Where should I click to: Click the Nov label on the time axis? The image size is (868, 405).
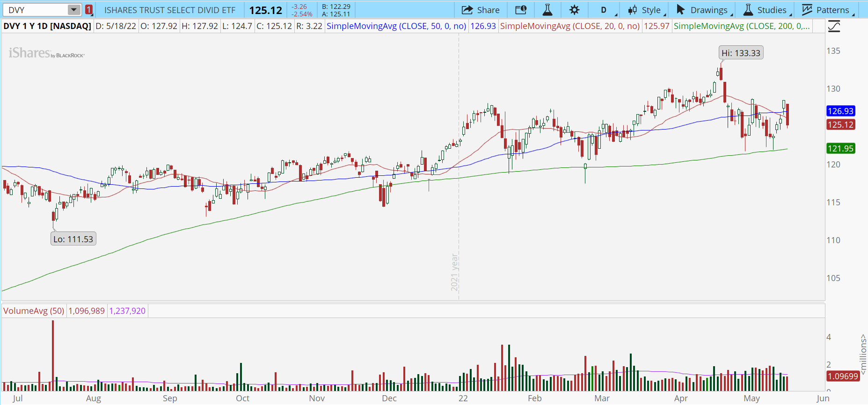pyautogui.click(x=317, y=398)
